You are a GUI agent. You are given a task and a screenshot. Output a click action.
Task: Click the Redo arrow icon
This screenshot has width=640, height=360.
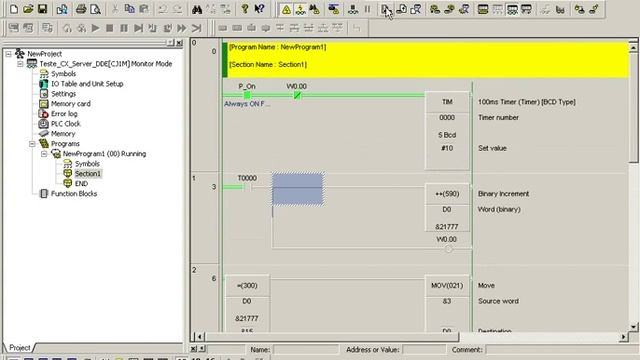(x=177, y=9)
